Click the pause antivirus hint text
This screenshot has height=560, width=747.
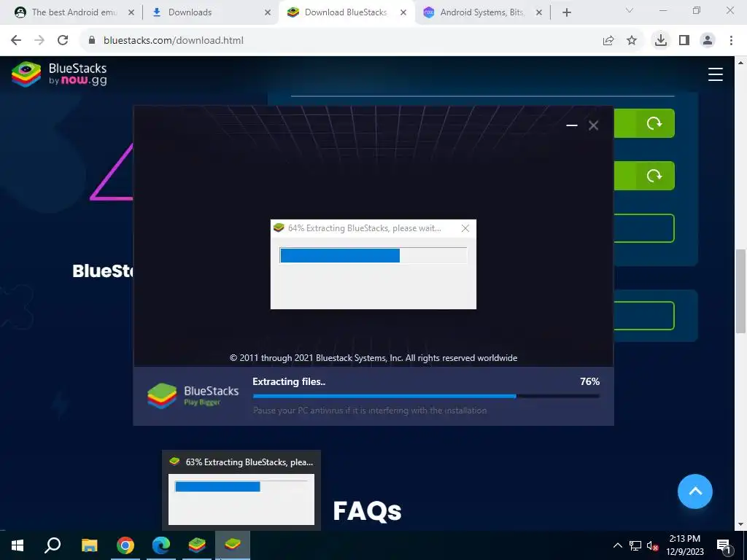pos(370,410)
